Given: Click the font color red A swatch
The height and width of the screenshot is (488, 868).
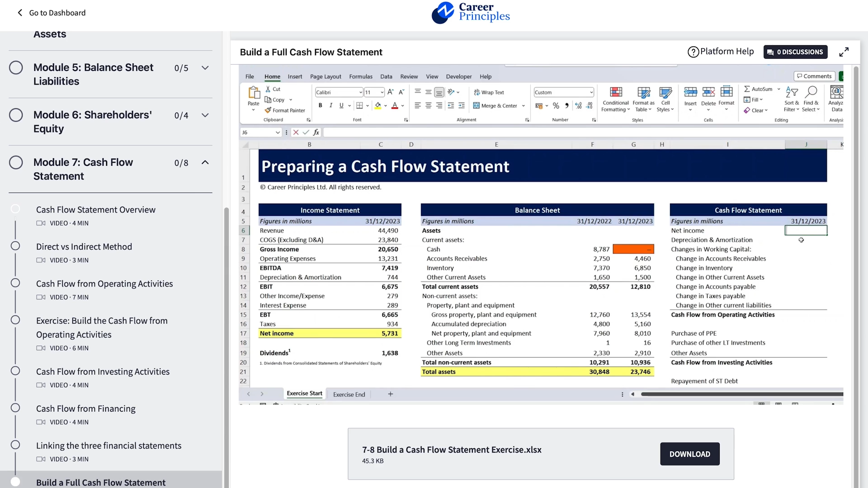Looking at the screenshot, I should coord(395,106).
